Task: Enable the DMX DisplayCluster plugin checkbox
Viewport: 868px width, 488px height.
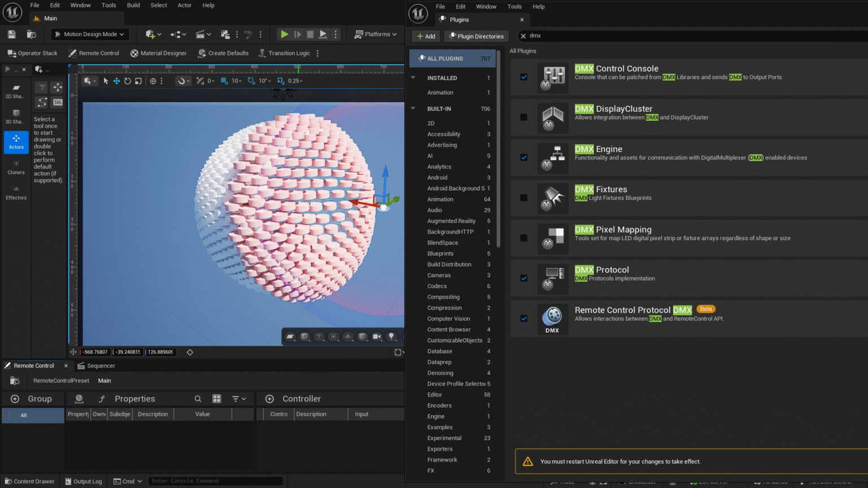Action: 524,117
